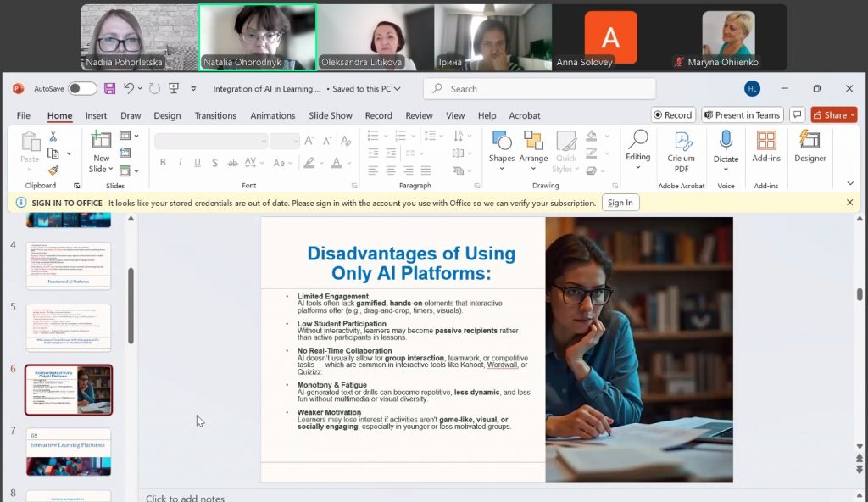This screenshot has width=868, height=502.
Task: Open the Editing search tools
Action: [x=637, y=149]
